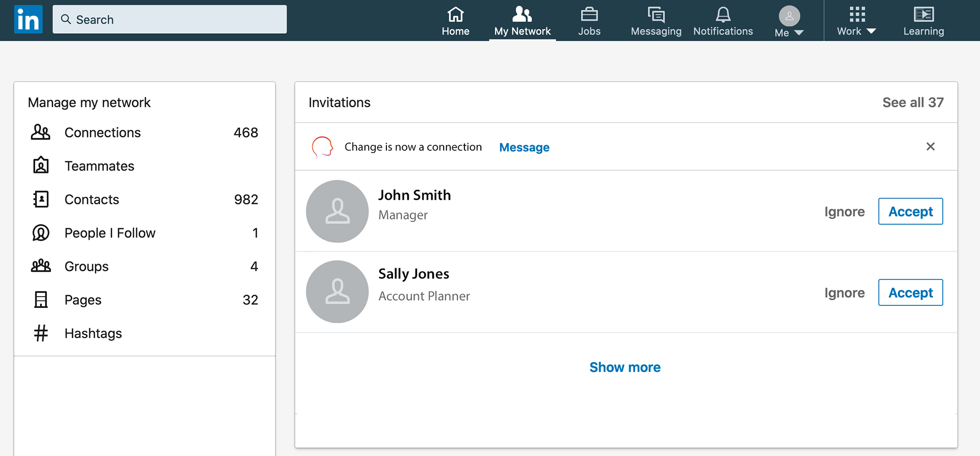Click See all 37 invitations

click(913, 102)
